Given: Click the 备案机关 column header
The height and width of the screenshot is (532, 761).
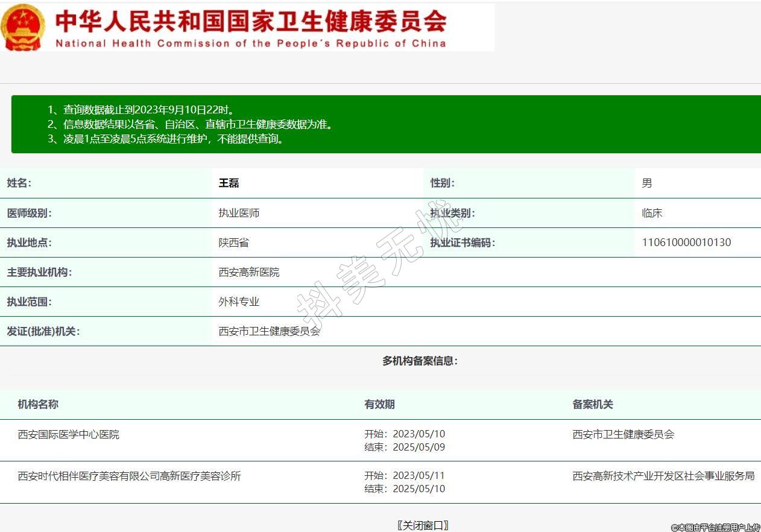Looking at the screenshot, I should click(x=592, y=404).
